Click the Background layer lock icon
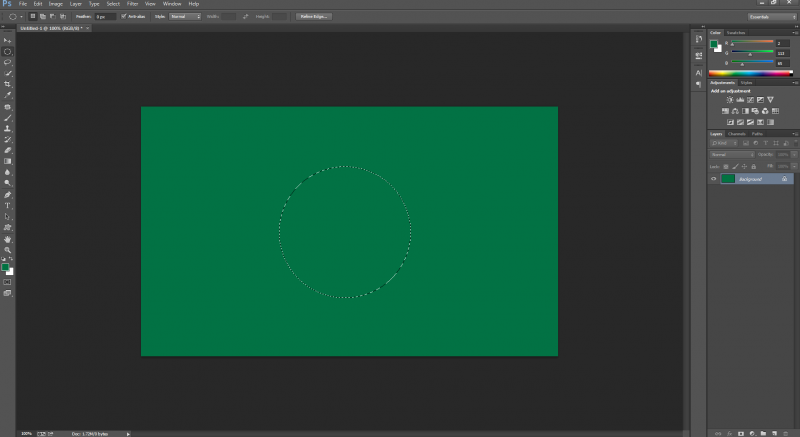The height and width of the screenshot is (437, 800). pos(784,179)
